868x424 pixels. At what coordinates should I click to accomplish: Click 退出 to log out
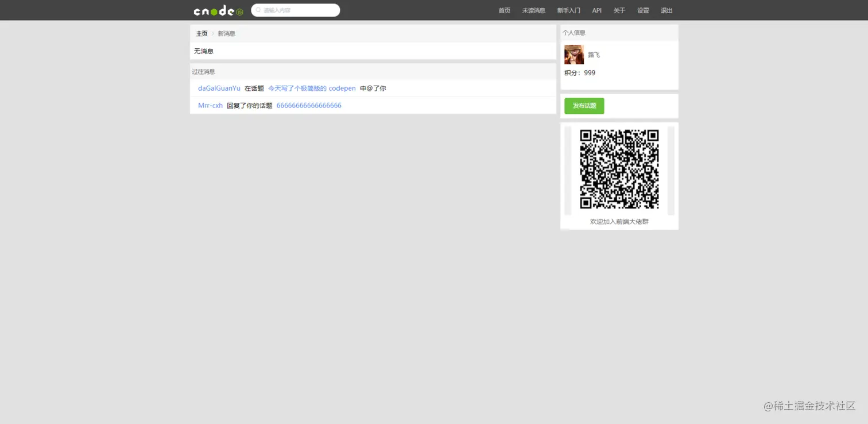tap(666, 10)
